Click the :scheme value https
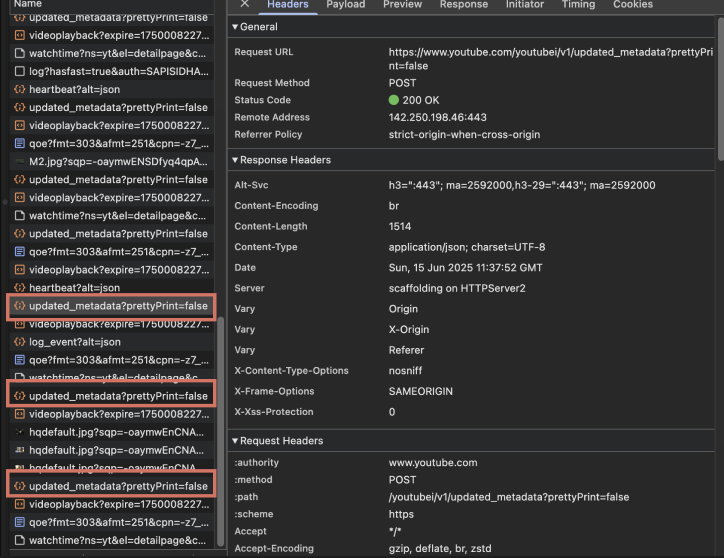 [x=401, y=514]
